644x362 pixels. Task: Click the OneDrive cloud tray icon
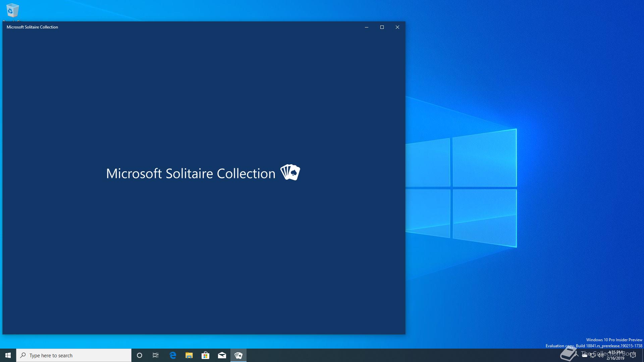[x=585, y=355]
